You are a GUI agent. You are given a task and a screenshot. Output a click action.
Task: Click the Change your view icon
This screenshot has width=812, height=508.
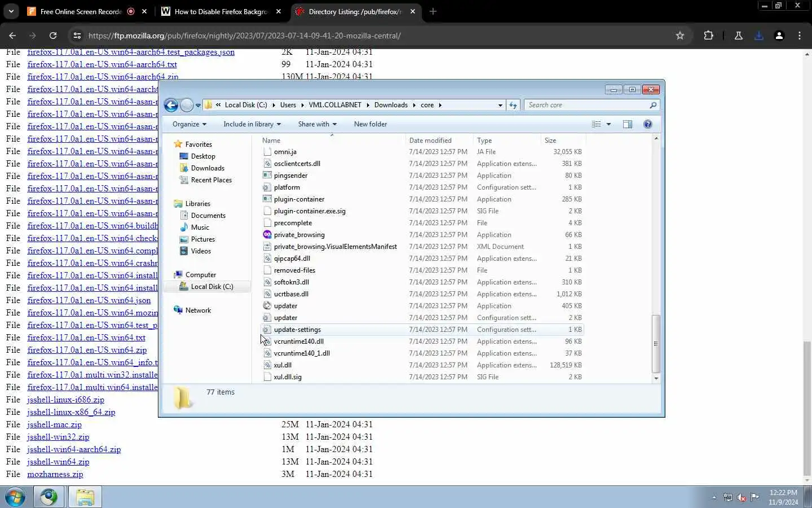click(x=597, y=124)
